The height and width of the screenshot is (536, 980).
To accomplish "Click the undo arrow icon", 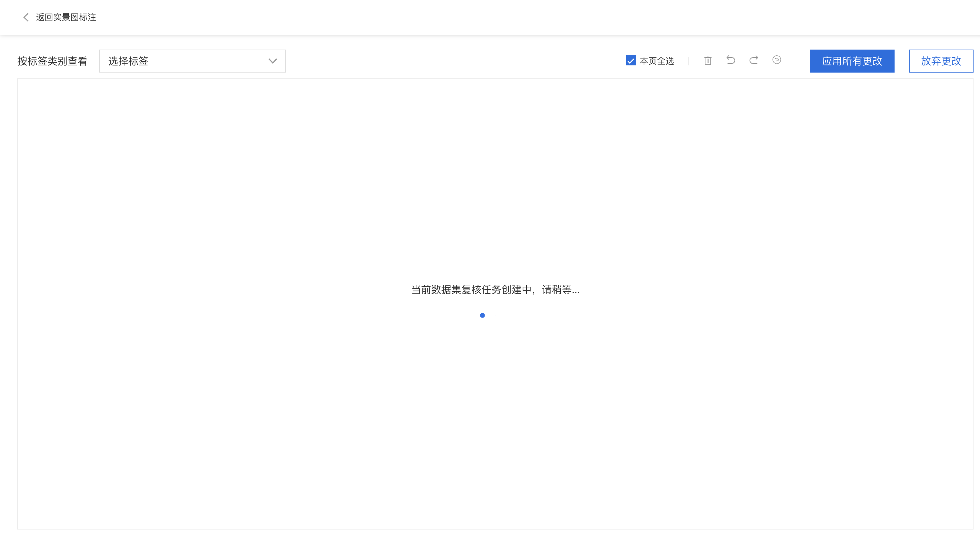I will click(731, 60).
